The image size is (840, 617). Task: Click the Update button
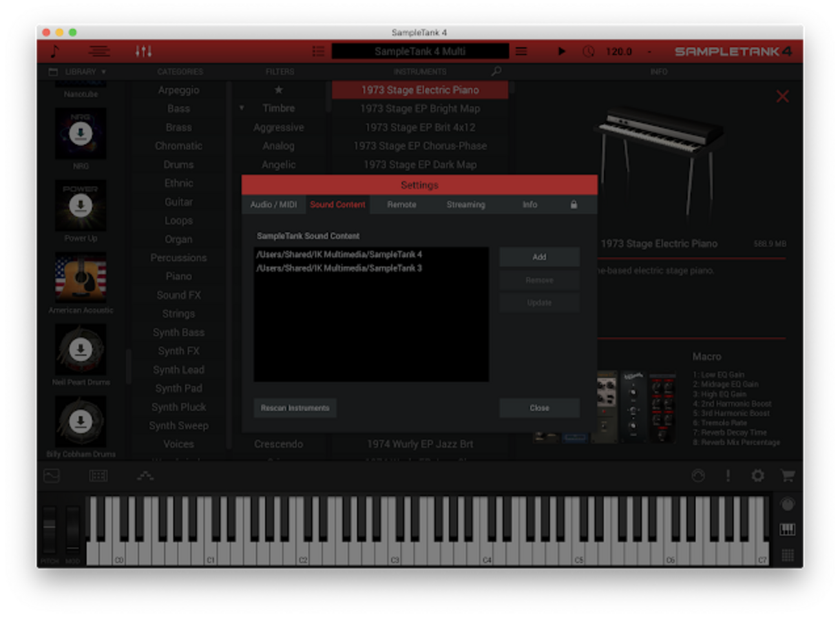pyautogui.click(x=539, y=302)
